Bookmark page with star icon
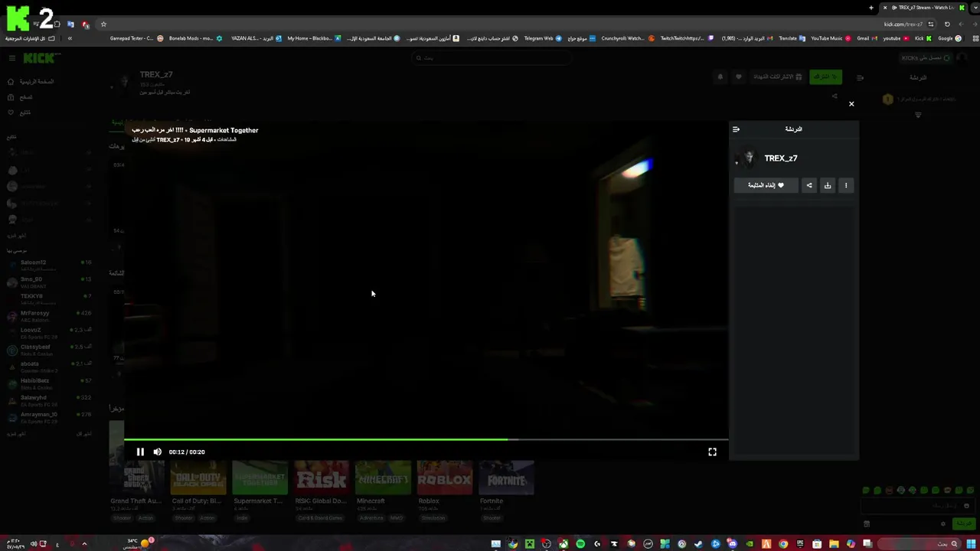 [x=103, y=24]
